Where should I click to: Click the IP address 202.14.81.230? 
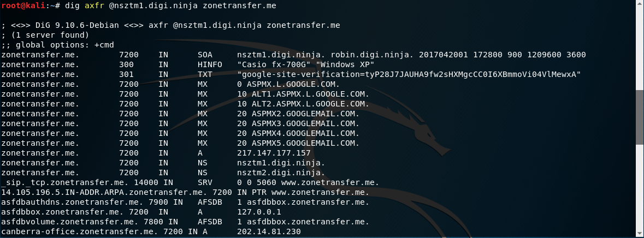coord(269,232)
